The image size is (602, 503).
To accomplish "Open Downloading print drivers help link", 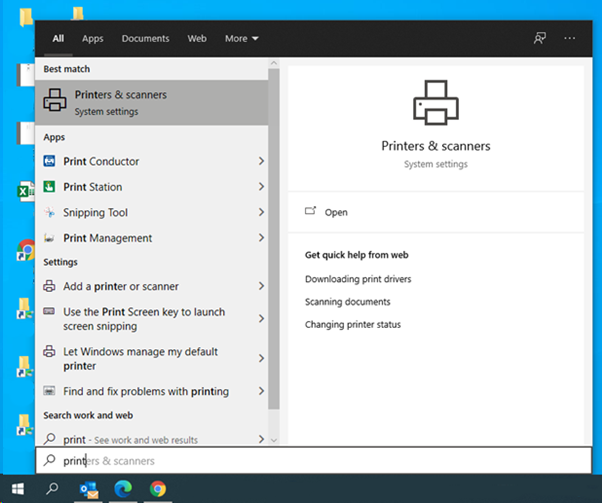I will pyautogui.click(x=358, y=279).
